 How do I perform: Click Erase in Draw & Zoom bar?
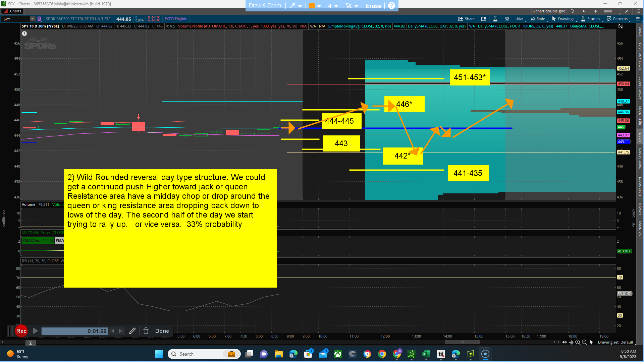coord(373,6)
